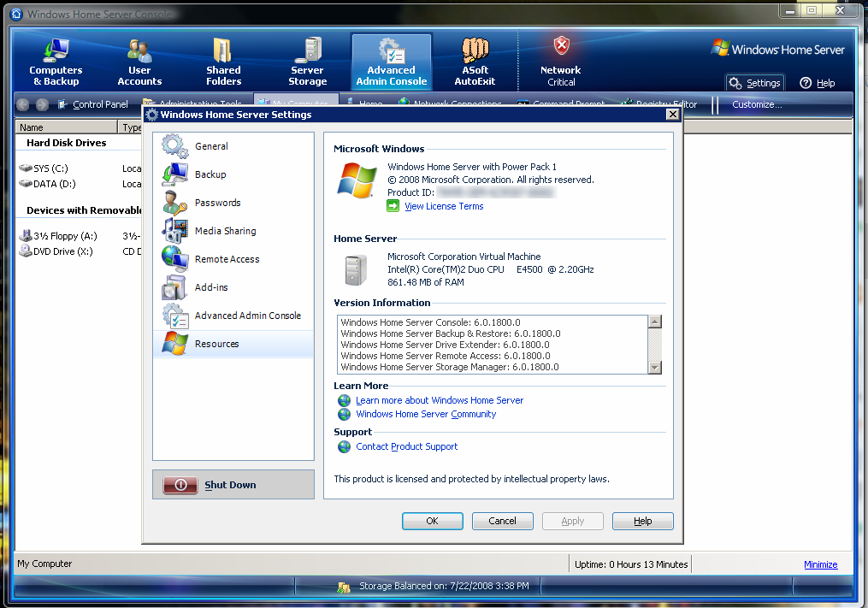The height and width of the screenshot is (608, 868).
Task: Open the Server Storage tab
Action: click(x=307, y=62)
